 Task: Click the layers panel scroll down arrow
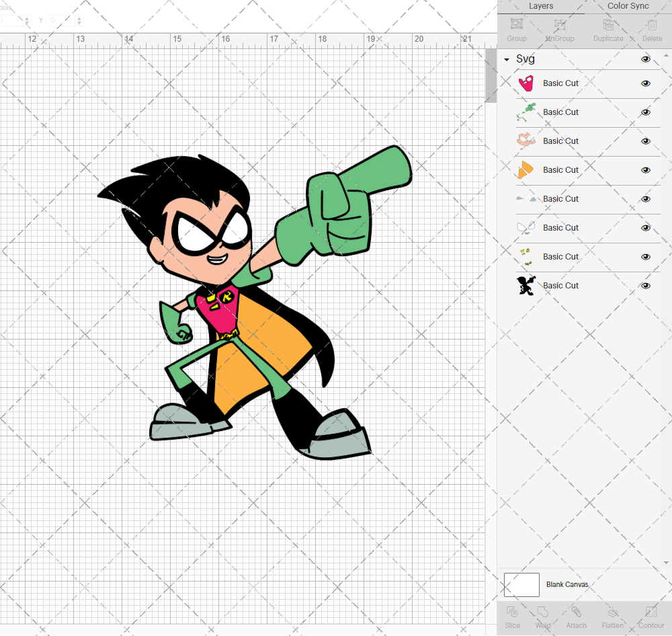click(665, 563)
